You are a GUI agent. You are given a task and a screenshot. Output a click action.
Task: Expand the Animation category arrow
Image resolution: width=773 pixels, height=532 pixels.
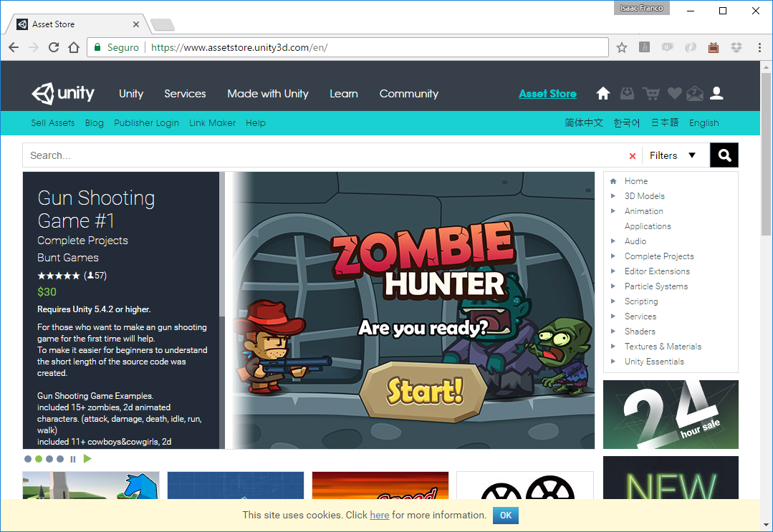point(613,211)
